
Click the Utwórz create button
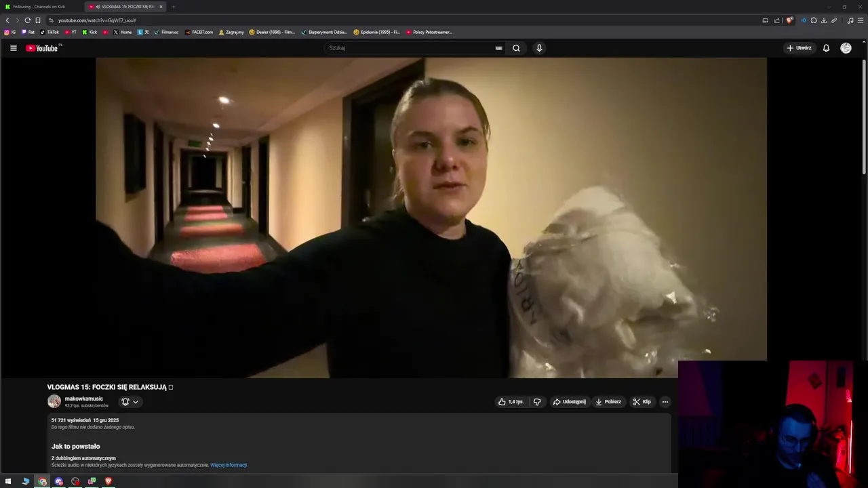pos(799,48)
